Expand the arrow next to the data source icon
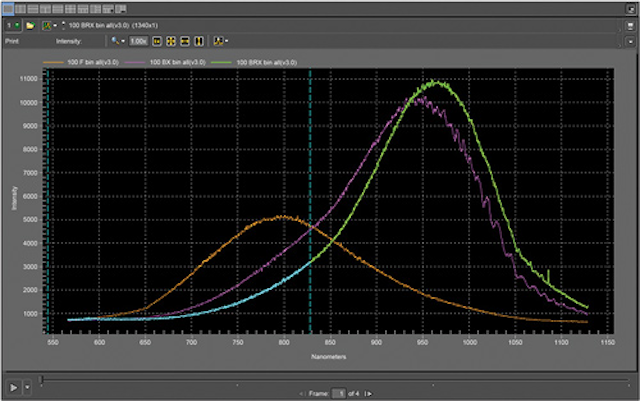The height and width of the screenshot is (401, 640). click(x=55, y=25)
